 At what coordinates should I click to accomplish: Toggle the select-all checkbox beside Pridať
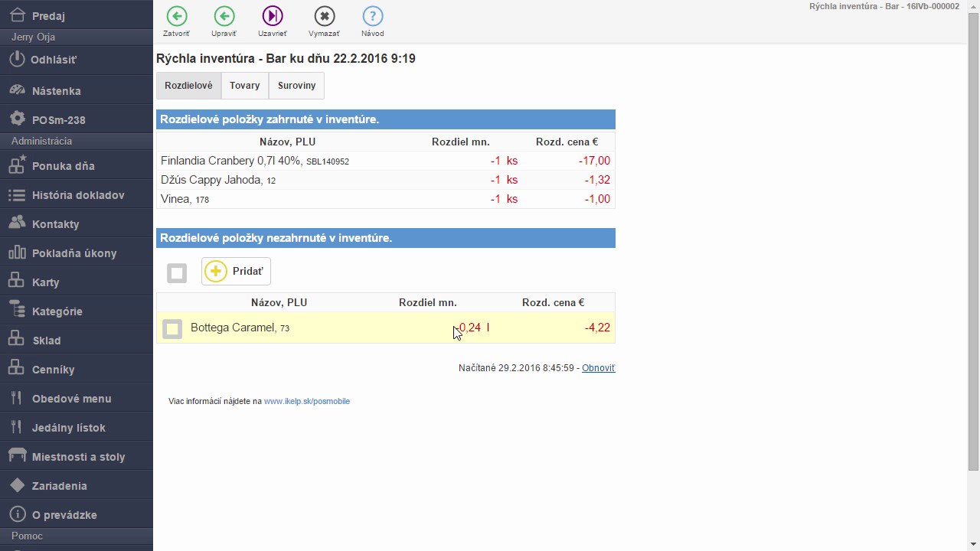(177, 272)
